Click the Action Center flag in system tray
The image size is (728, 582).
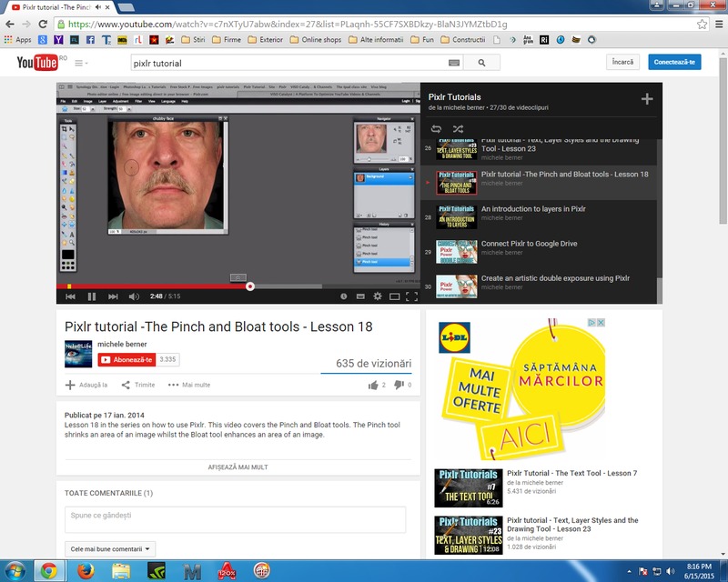[x=643, y=571]
